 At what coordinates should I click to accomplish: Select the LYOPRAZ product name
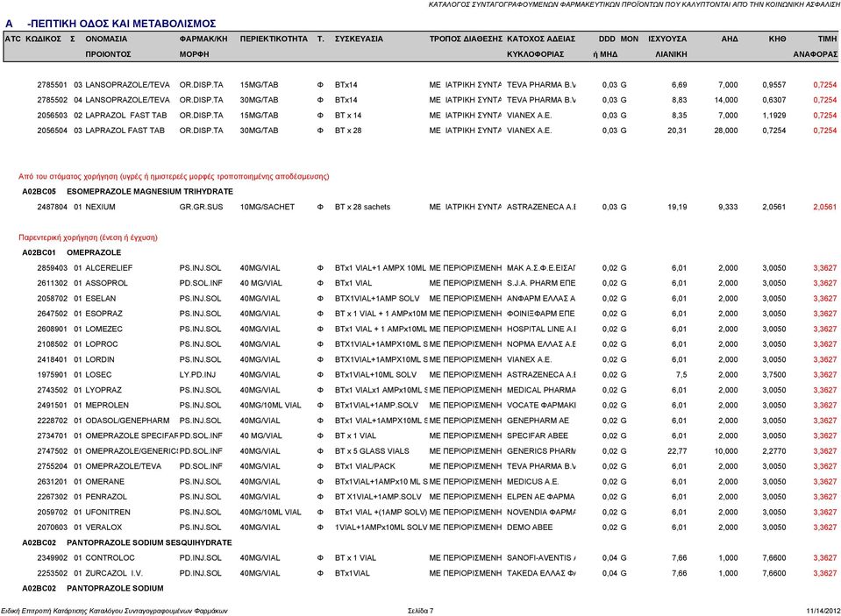coord(103,390)
